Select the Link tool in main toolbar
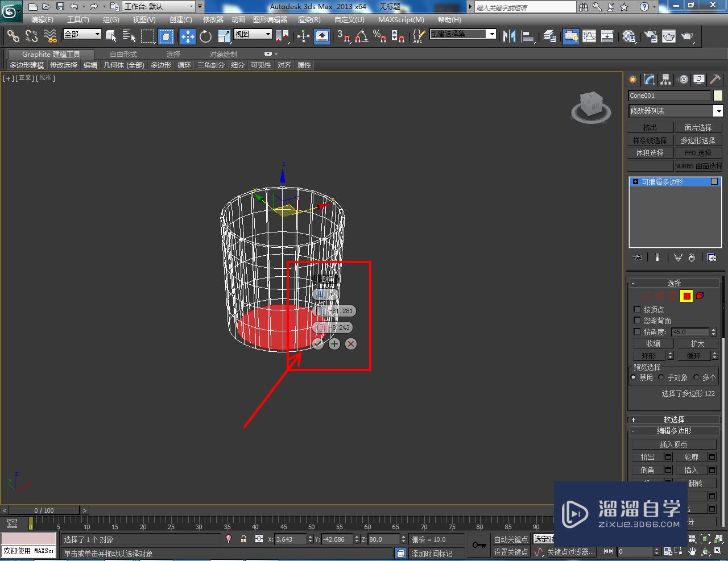728x561 pixels. tap(13, 36)
